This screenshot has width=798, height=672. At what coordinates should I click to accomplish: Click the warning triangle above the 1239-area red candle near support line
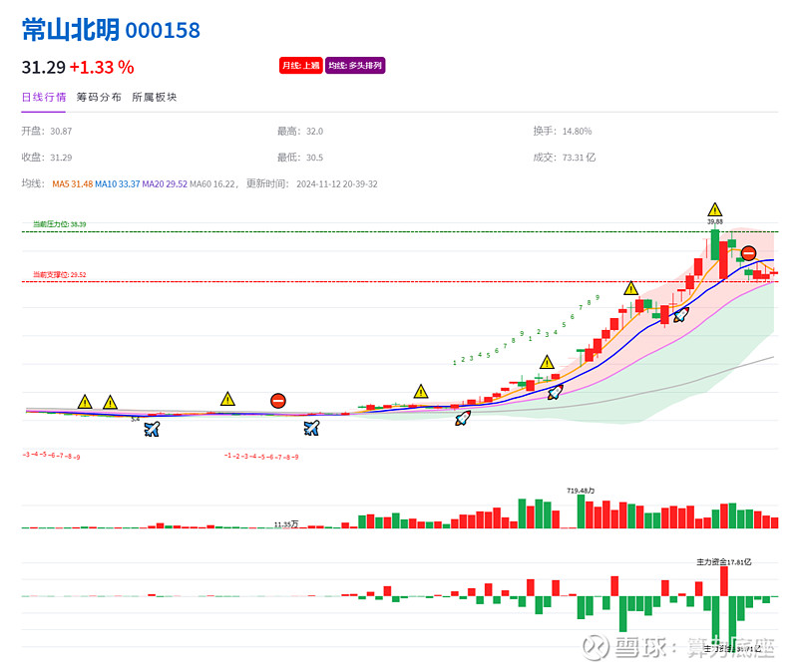pos(630,288)
